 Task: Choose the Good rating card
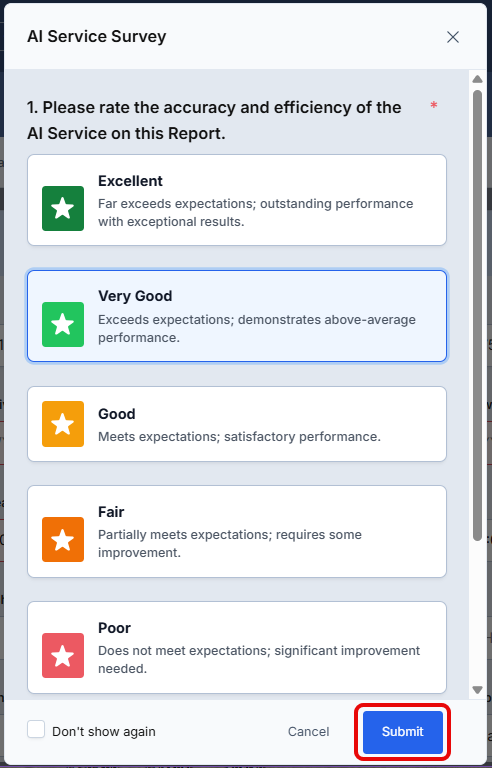coord(237,424)
